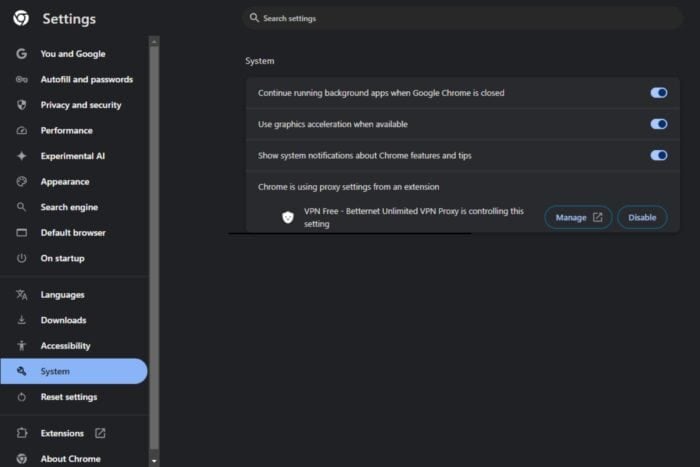700x467 pixels.
Task: Disable graphics acceleration toggle
Action: coord(658,124)
